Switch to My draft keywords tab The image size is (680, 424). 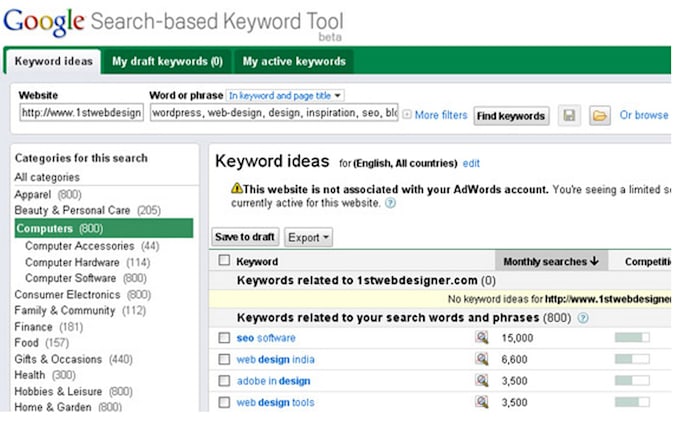point(167,61)
